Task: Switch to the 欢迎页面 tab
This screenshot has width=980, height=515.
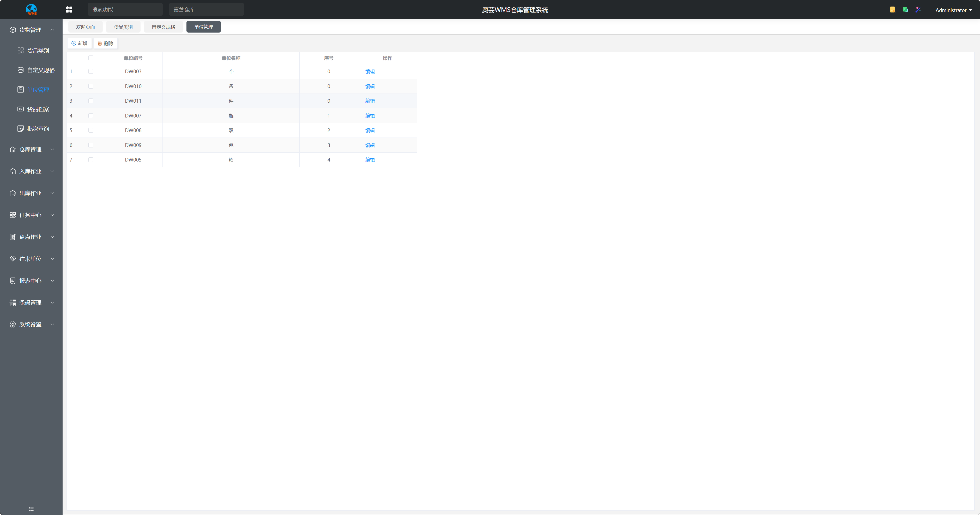Action: 85,27
